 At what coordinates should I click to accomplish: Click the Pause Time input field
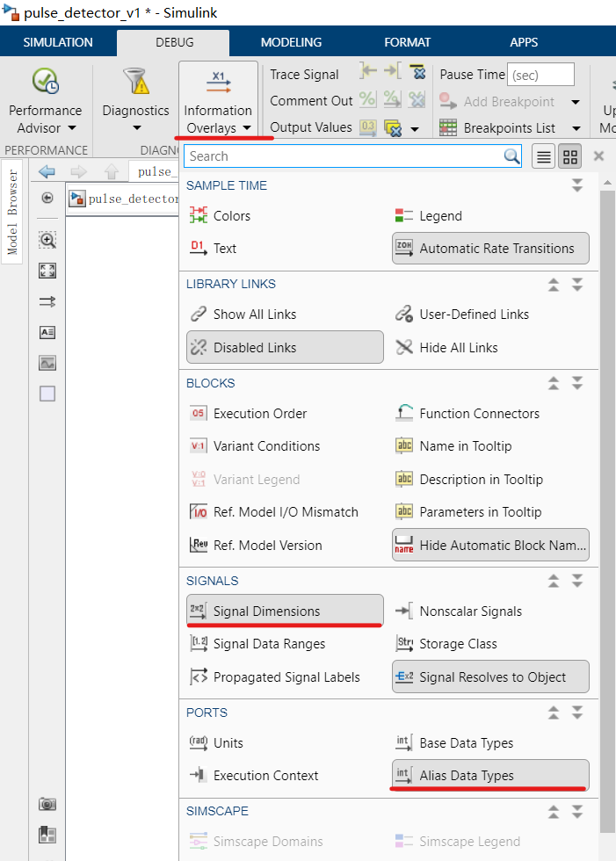click(540, 75)
